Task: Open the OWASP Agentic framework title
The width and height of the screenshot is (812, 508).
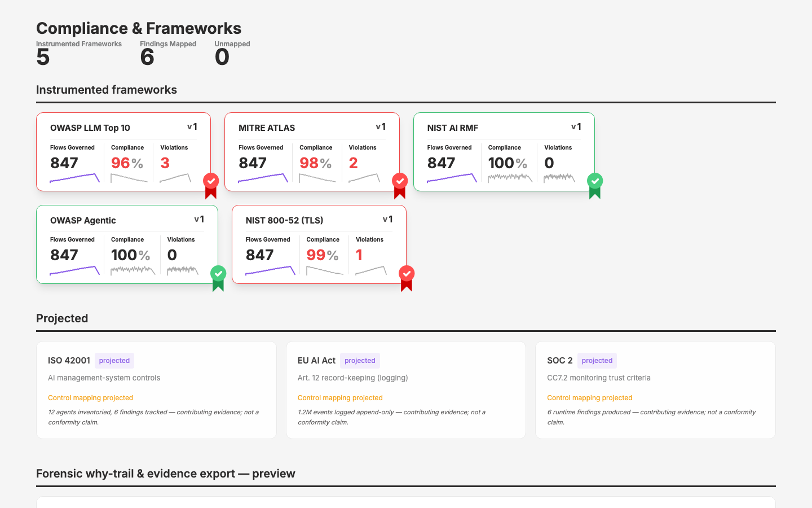Action: [x=83, y=221]
